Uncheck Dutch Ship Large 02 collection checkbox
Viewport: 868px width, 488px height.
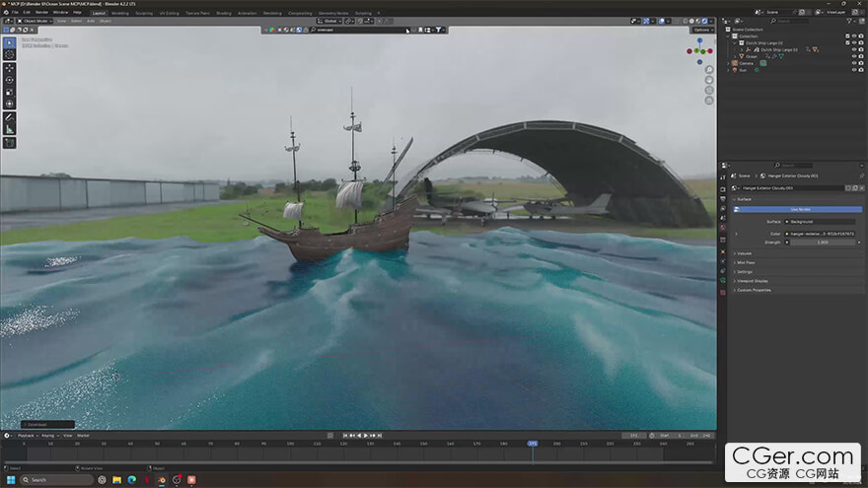[x=847, y=42]
